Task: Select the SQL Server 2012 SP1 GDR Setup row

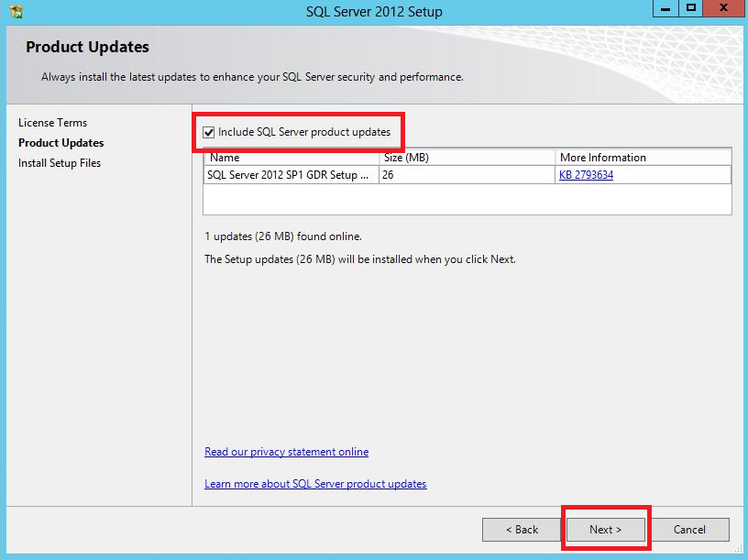Action: [467, 175]
